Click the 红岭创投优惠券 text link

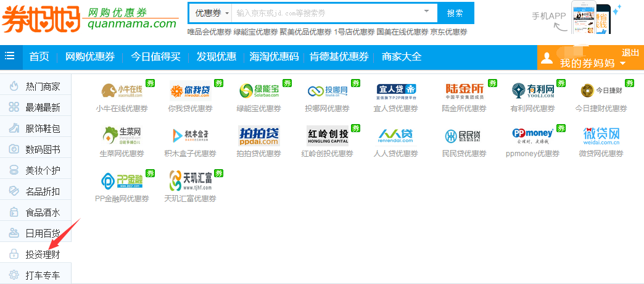[327, 154]
